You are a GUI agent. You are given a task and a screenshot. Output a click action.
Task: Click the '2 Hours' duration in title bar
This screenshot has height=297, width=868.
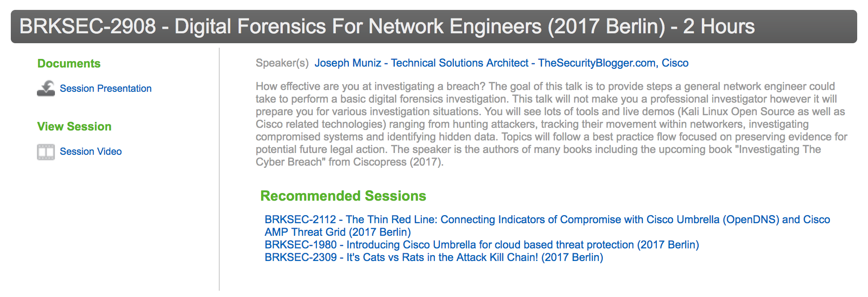coord(719,27)
